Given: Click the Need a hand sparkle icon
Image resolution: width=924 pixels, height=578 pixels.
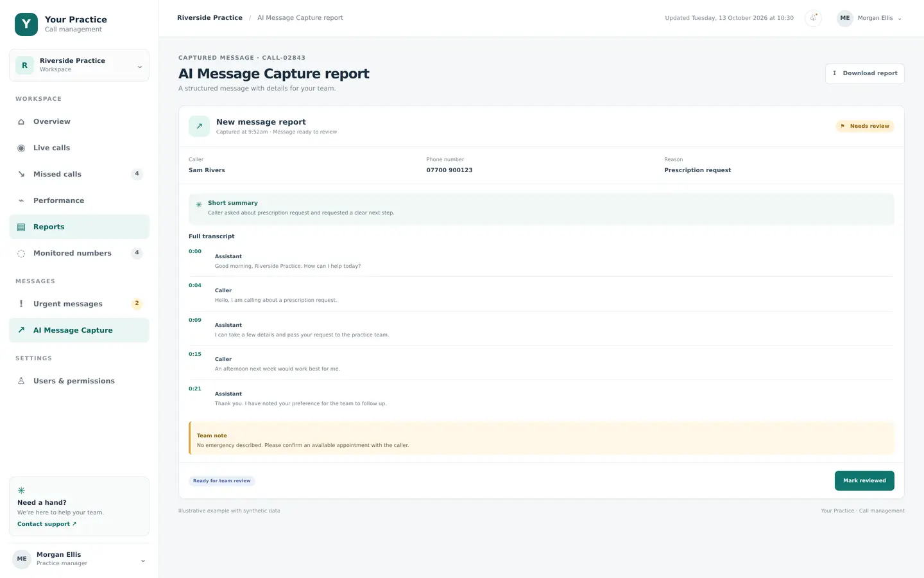Looking at the screenshot, I should pos(21,490).
